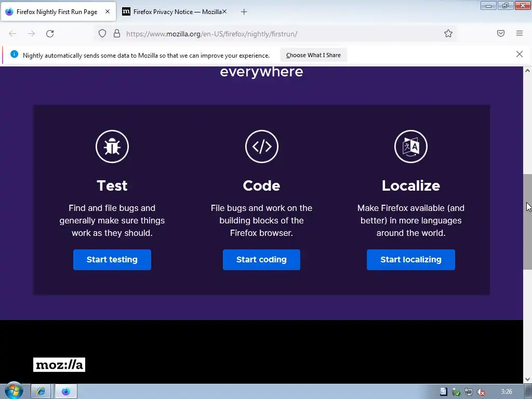Click the Choose What I Share button
532x399 pixels.
tap(313, 55)
